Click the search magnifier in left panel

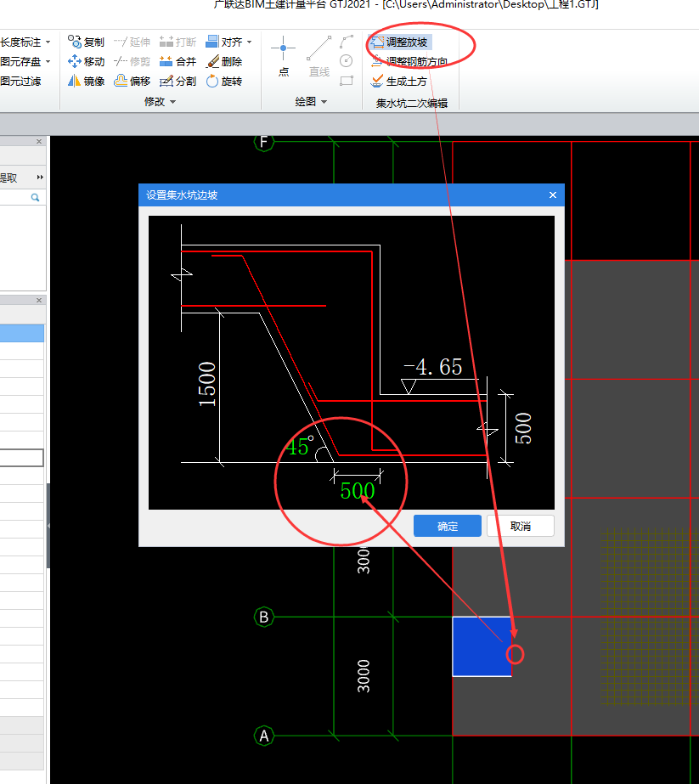35,198
